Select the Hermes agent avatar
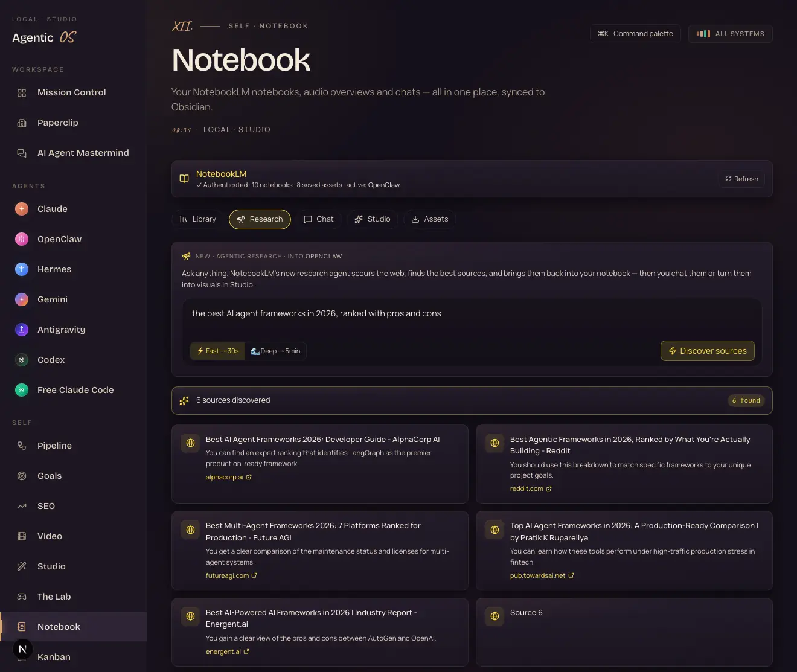797x672 pixels. coord(22,269)
